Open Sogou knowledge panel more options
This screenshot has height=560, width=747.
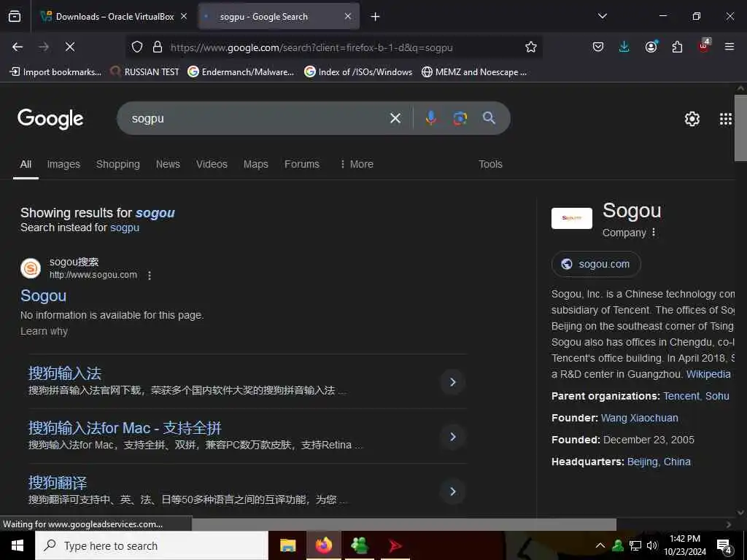(x=654, y=233)
